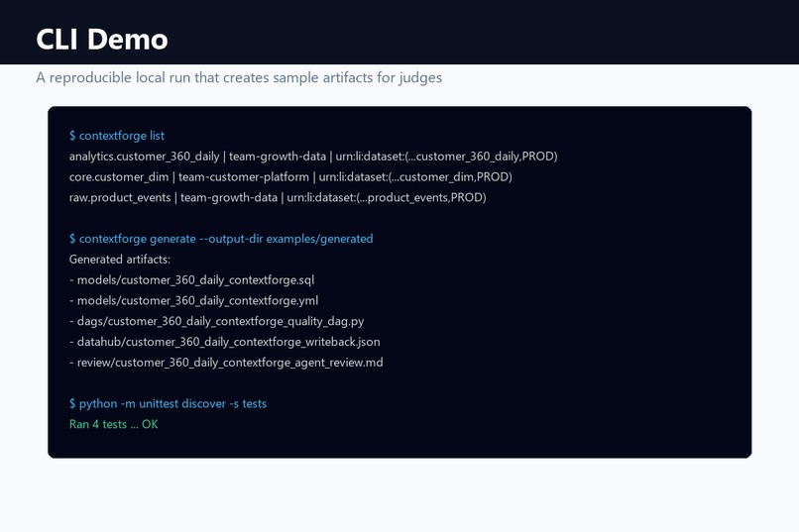
Task: Click the subtitle about a reproducible local run
Action: coord(239,78)
